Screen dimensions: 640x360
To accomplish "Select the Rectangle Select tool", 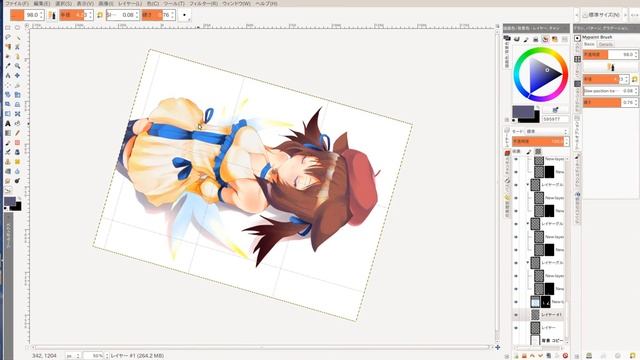I will click(8, 28).
